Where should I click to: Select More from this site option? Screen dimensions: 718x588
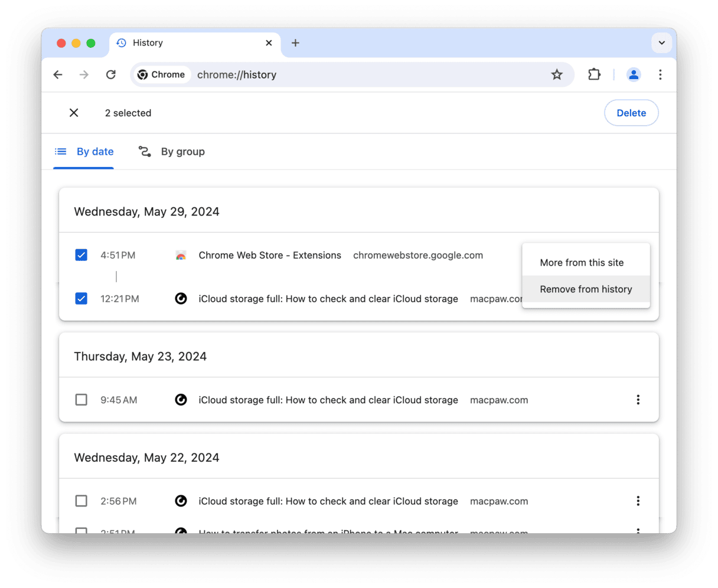tap(582, 263)
